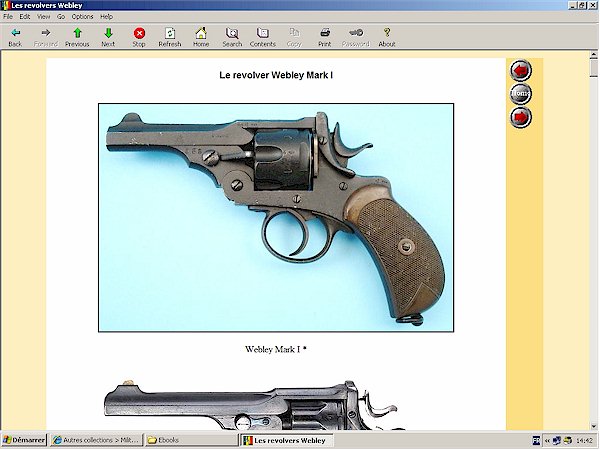The width and height of the screenshot is (600, 450).
Task: Refresh the current ebook page
Action: 170,37
